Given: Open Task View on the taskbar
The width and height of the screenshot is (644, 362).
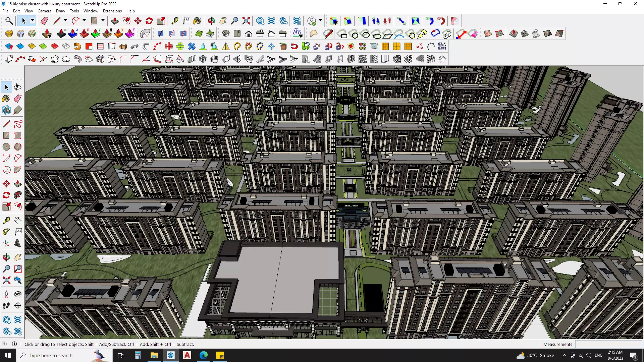Looking at the screenshot, I should (x=121, y=355).
